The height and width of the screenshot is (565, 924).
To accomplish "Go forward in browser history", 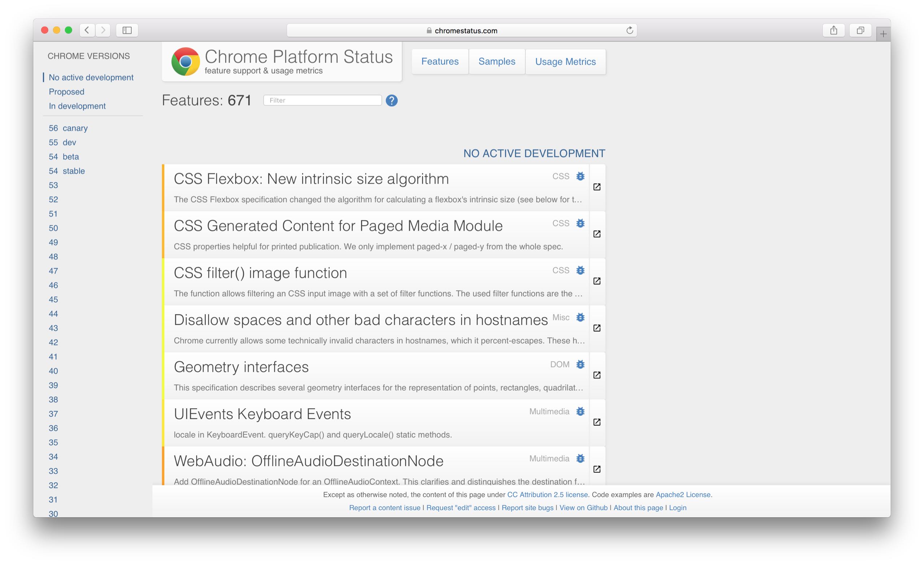I will (x=103, y=30).
